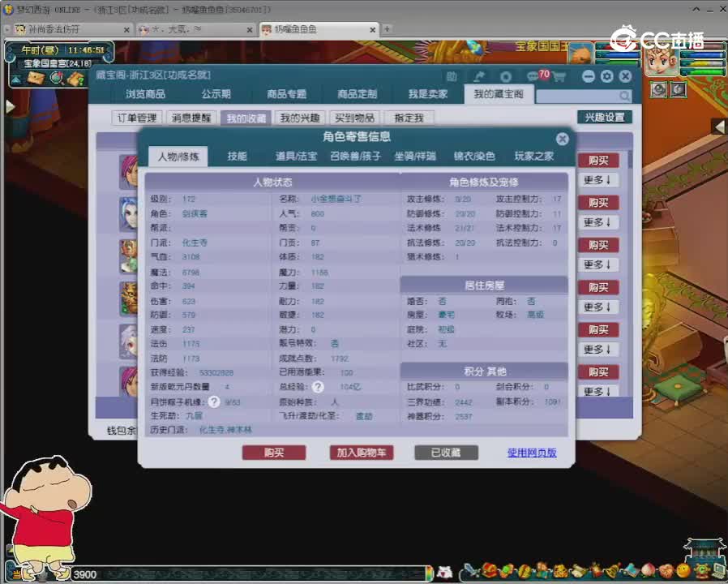Select the 技能 tab in the dialog
The image size is (728, 584).
(x=237, y=156)
